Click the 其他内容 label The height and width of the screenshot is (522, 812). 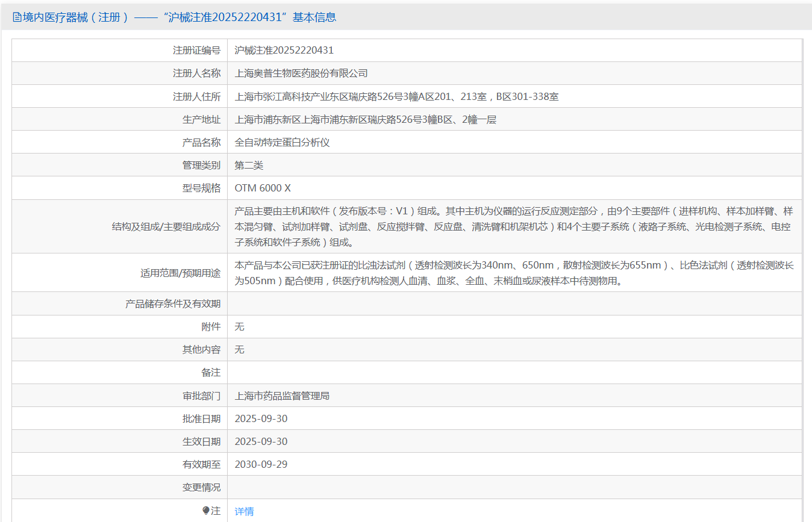(x=201, y=350)
